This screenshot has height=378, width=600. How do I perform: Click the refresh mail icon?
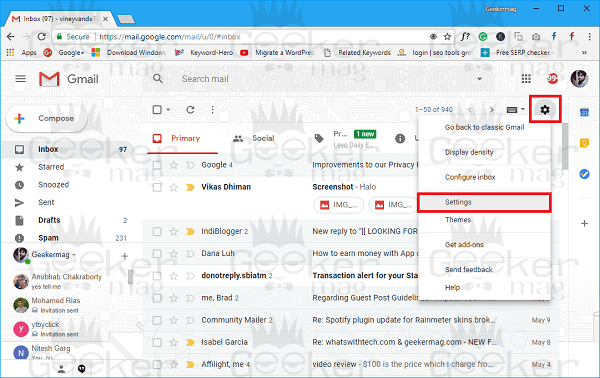[x=190, y=110]
